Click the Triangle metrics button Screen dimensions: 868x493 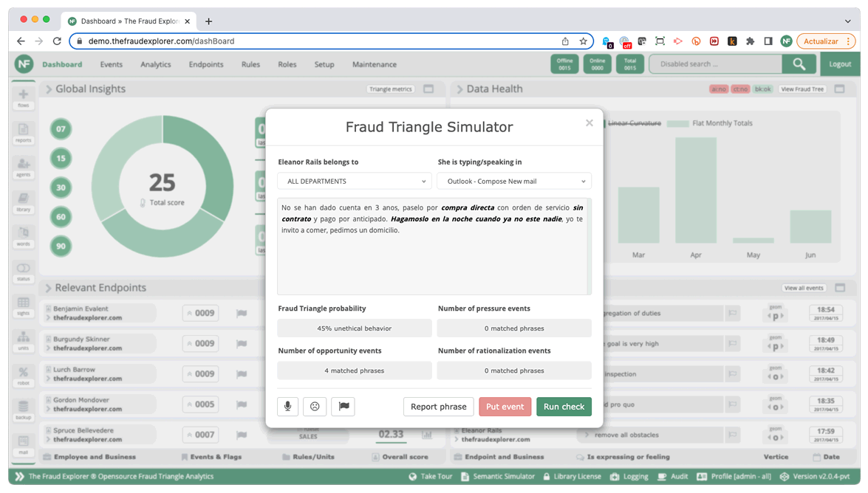tap(391, 89)
